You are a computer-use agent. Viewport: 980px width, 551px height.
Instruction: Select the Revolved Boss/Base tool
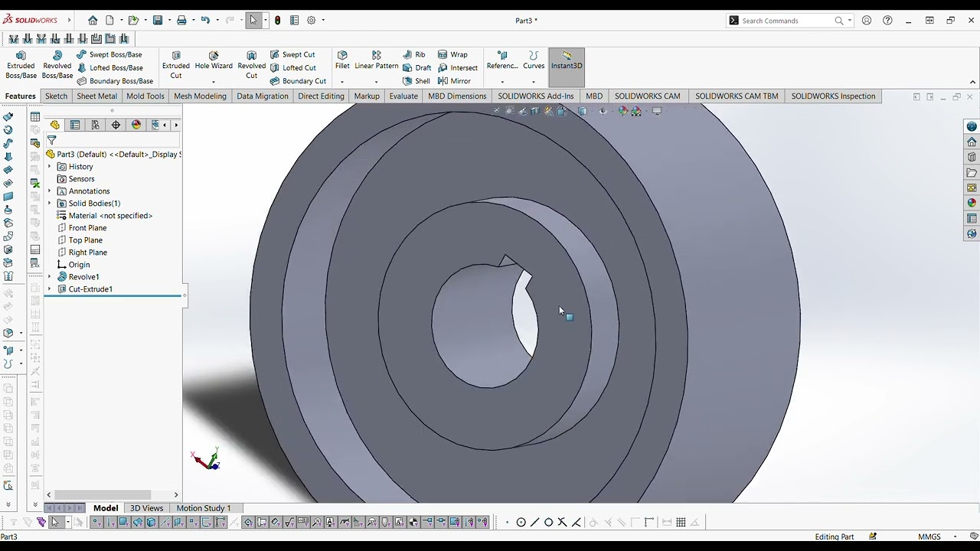[x=57, y=66]
